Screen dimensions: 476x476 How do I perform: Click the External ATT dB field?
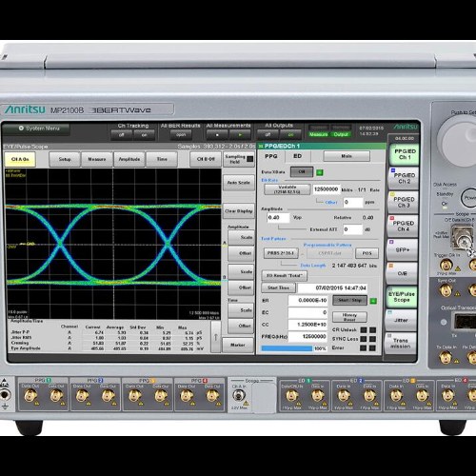(x=352, y=229)
